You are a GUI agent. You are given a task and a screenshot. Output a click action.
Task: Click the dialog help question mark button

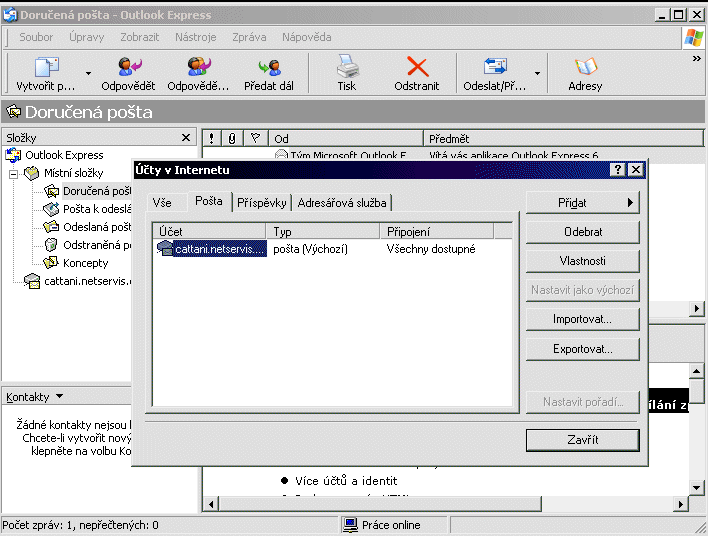click(x=618, y=170)
